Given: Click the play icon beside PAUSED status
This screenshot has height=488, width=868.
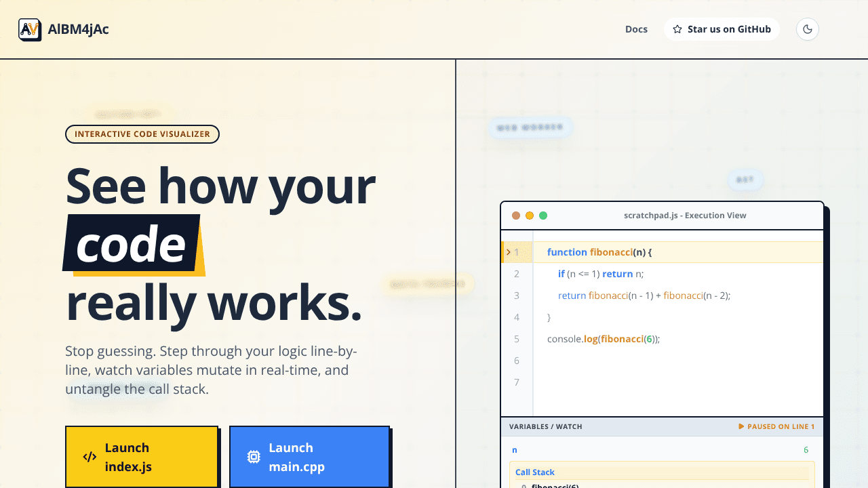Looking at the screenshot, I should pyautogui.click(x=741, y=427).
